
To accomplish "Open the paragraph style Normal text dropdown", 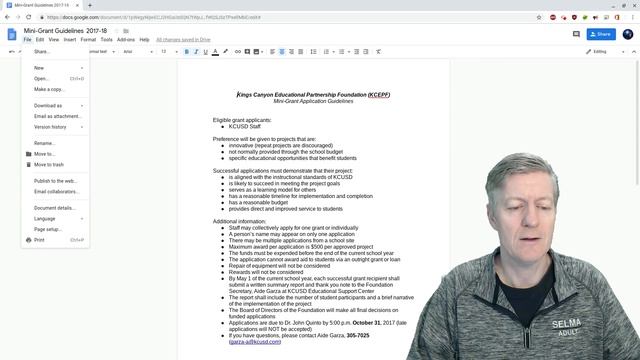I will 102,52.
